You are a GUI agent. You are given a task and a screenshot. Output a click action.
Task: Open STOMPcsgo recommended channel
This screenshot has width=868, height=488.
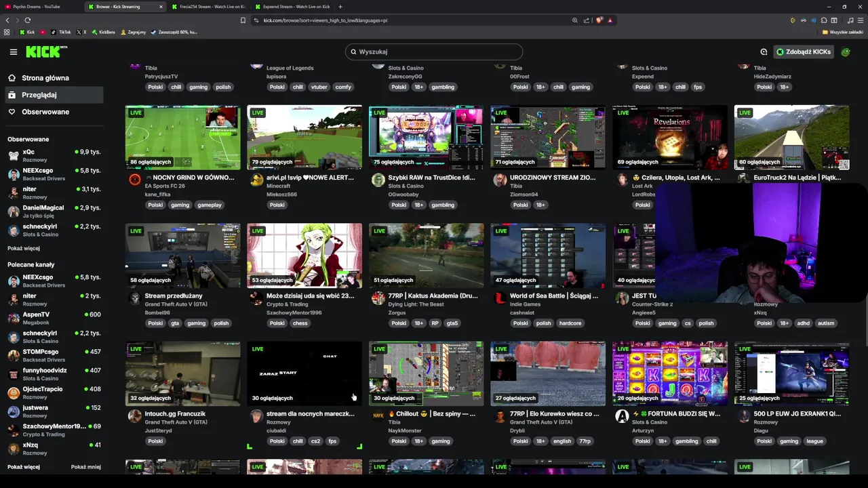pyautogui.click(x=54, y=355)
